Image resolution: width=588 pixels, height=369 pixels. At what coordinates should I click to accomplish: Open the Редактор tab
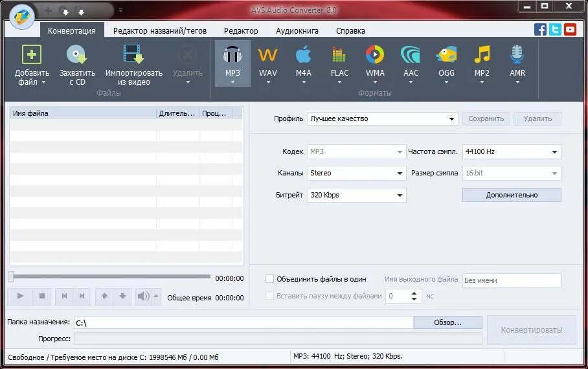point(241,31)
